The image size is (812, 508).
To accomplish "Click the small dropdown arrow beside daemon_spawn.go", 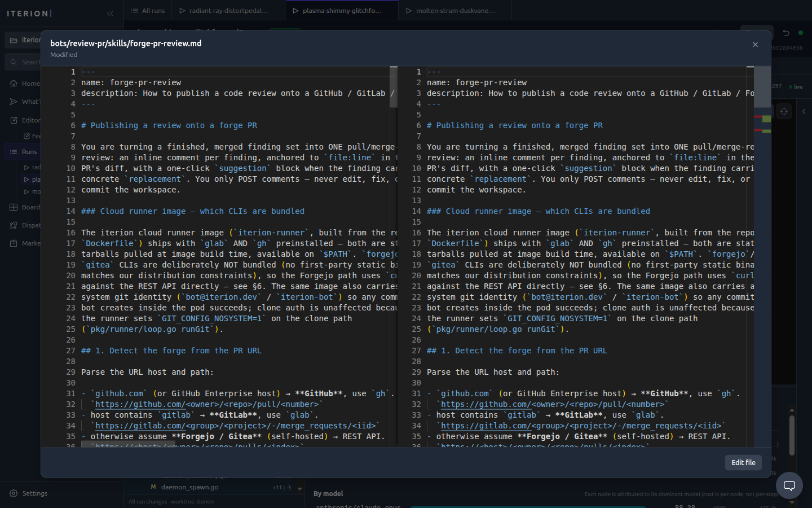I will 299,489.
